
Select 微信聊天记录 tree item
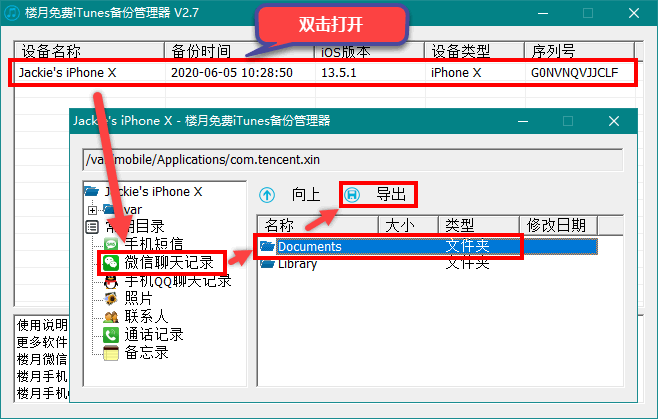click(x=169, y=263)
